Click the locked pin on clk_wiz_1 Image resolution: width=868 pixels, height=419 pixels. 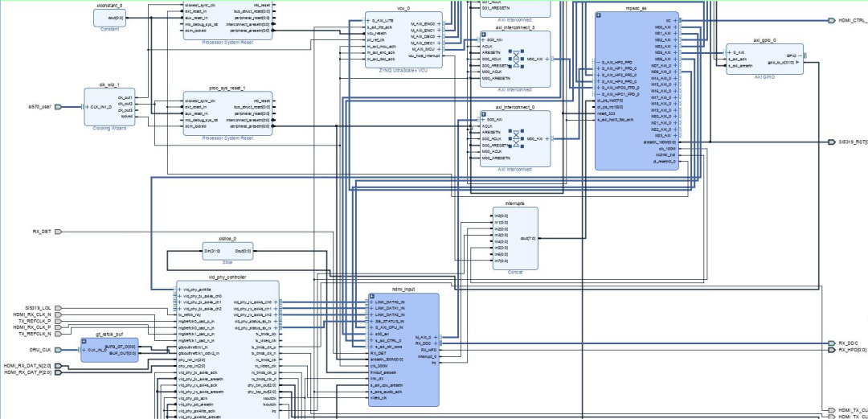[127, 117]
